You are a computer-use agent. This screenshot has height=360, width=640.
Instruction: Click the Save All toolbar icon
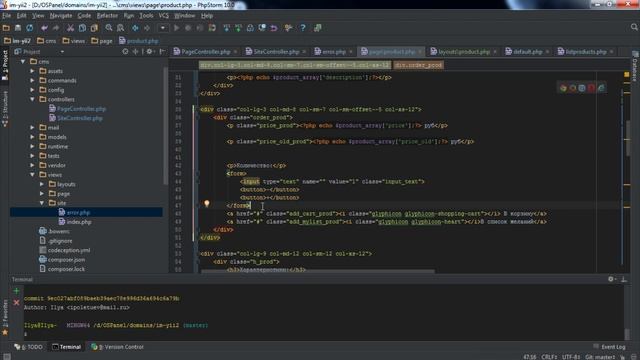click(18, 28)
